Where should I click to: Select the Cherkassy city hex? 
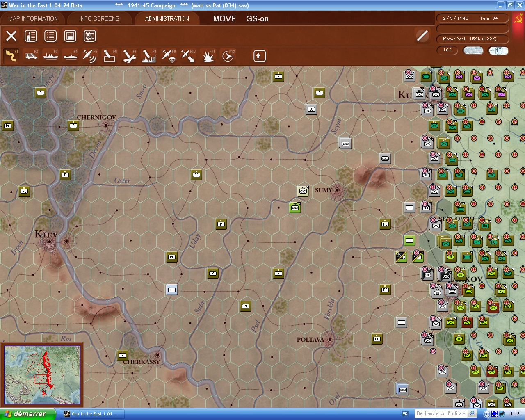(157, 355)
